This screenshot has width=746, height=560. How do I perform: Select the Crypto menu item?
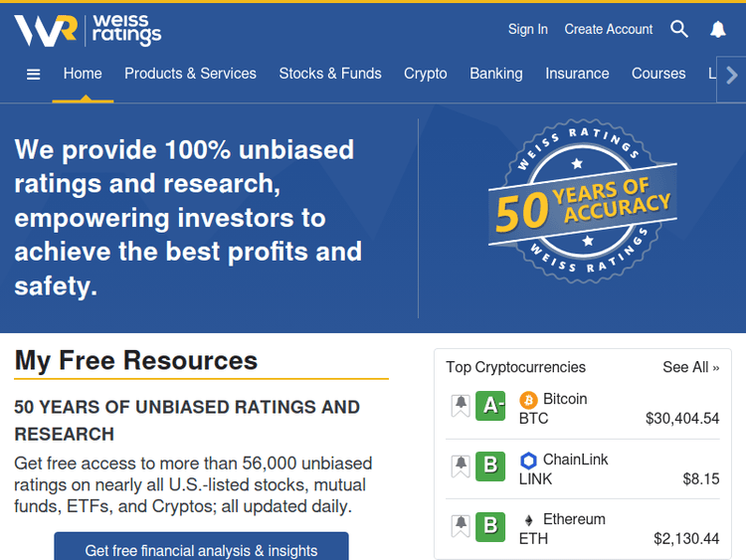pos(425,74)
